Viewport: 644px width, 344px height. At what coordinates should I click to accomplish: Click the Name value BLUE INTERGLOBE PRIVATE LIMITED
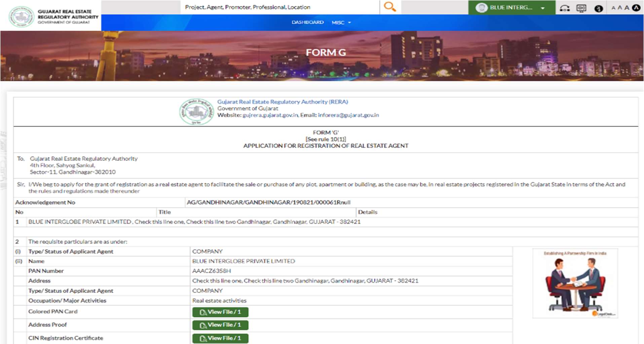[x=243, y=261]
